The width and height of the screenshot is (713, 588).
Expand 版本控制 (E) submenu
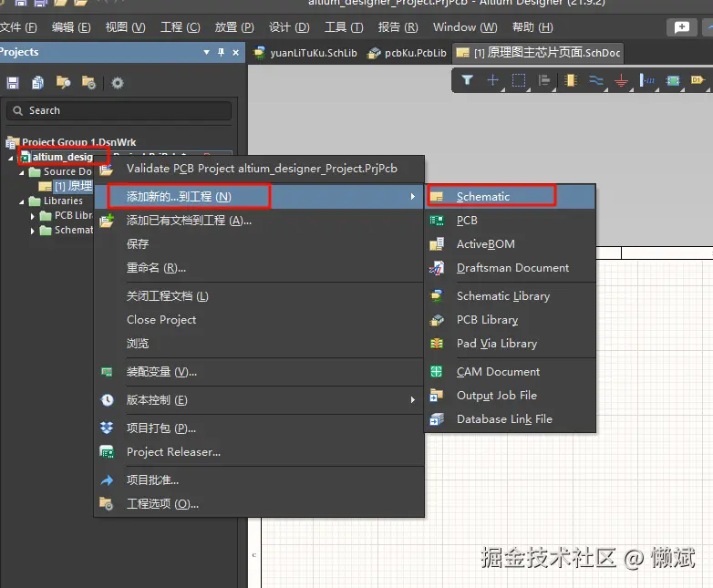260,400
